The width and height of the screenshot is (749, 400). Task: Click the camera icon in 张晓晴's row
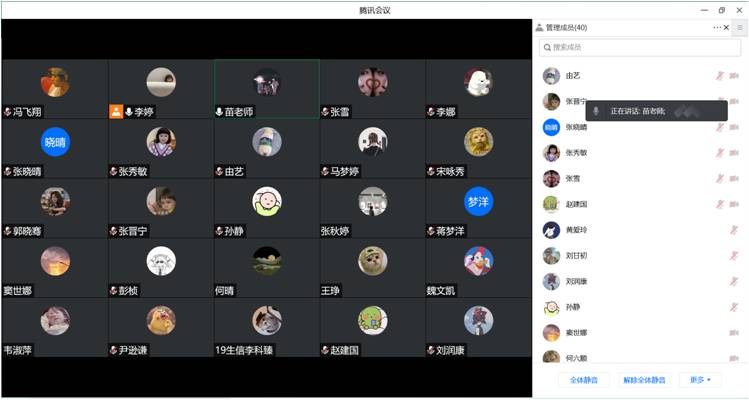click(x=733, y=127)
